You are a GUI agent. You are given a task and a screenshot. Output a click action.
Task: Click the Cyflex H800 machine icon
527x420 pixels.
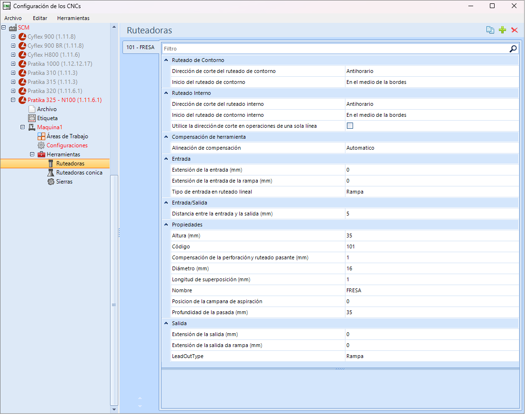[22, 55]
